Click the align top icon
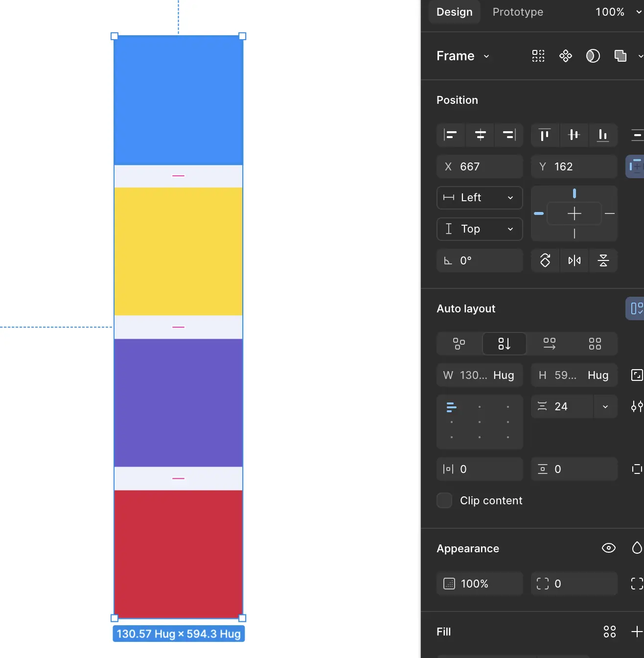 coord(544,135)
